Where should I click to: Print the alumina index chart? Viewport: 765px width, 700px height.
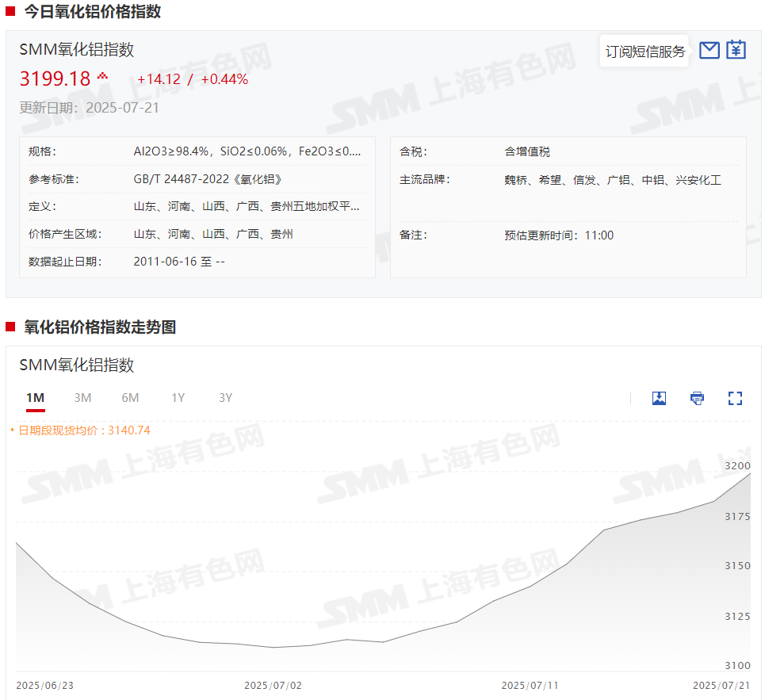[x=697, y=398]
